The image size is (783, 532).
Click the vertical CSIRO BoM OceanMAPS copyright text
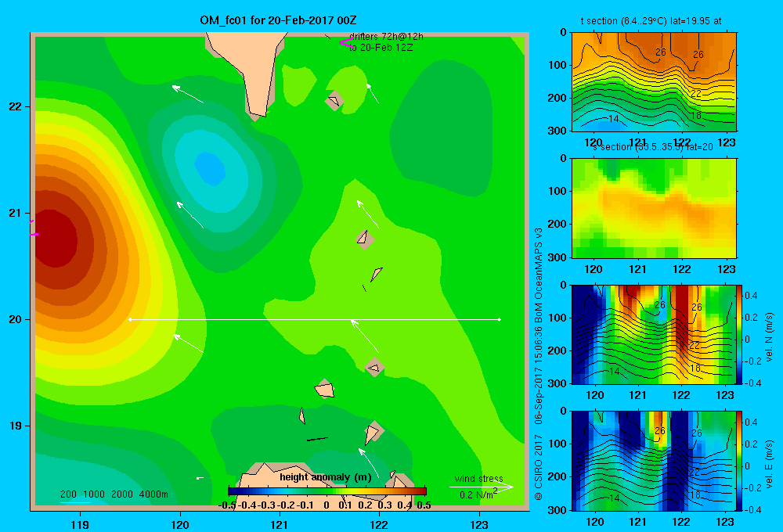click(539, 364)
